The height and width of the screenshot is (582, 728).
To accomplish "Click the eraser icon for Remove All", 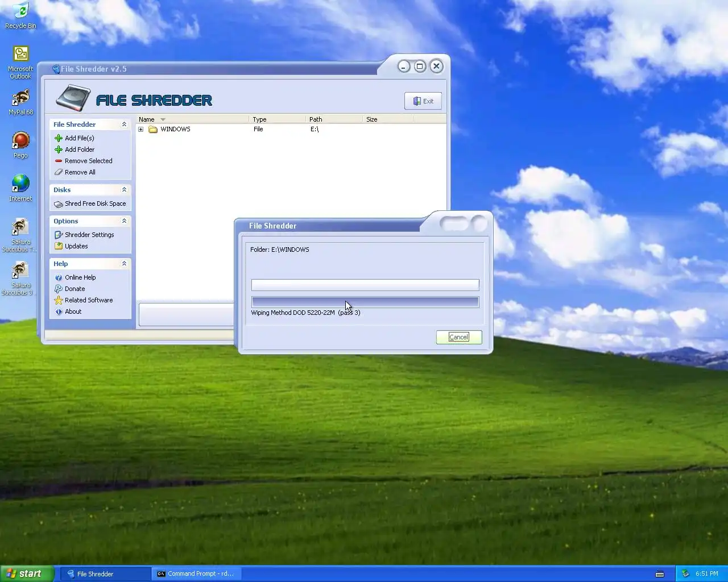I will tap(59, 172).
